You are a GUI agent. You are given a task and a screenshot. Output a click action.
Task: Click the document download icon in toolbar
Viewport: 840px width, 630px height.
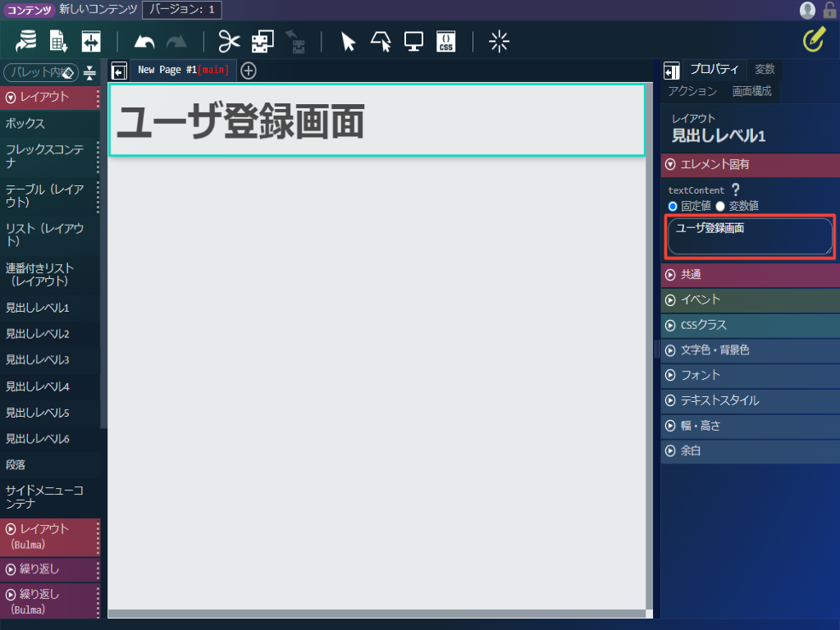58,41
